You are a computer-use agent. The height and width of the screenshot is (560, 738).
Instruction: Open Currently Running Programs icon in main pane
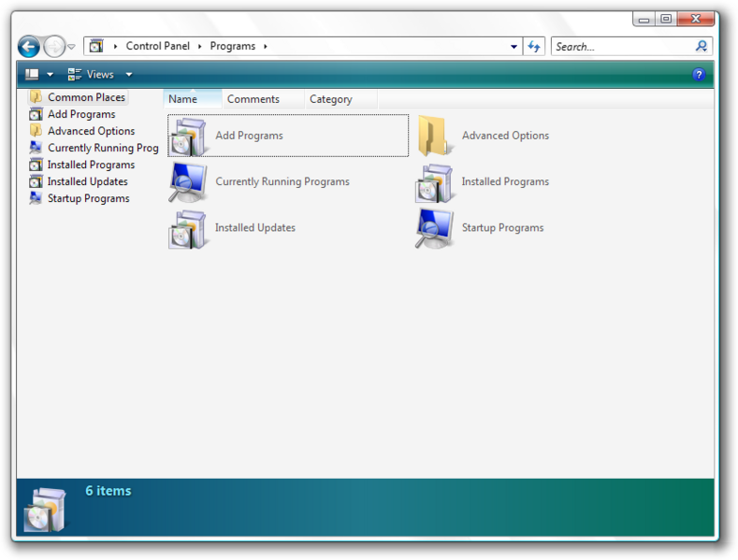pos(189,182)
